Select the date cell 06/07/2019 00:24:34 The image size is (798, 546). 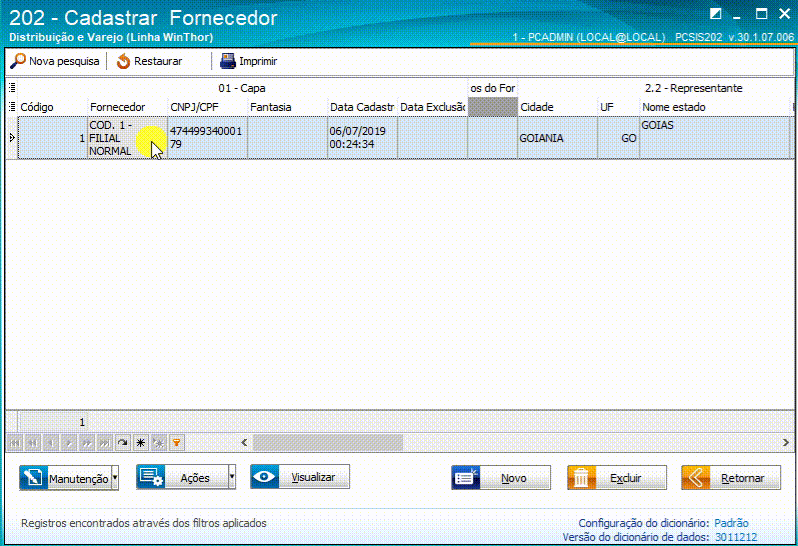[362, 138]
